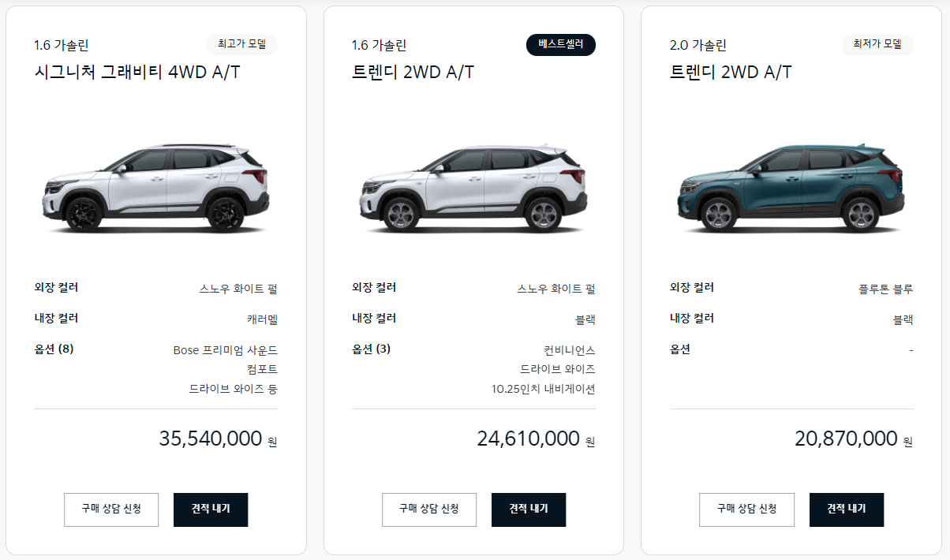Click the 견적 내기 button under the blue car
Image resolution: width=950 pixels, height=560 pixels.
(x=846, y=510)
